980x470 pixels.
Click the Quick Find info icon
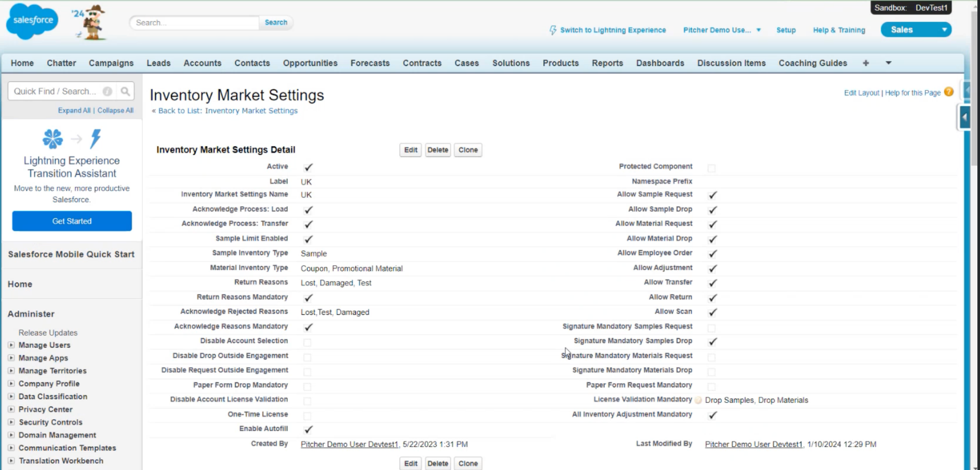108,91
